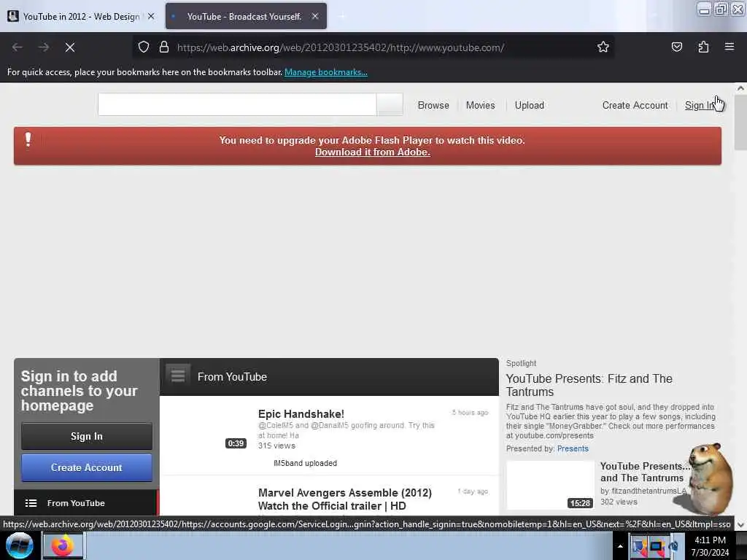
Task: Click the vertical scrollbar thumb
Action: click(740, 122)
